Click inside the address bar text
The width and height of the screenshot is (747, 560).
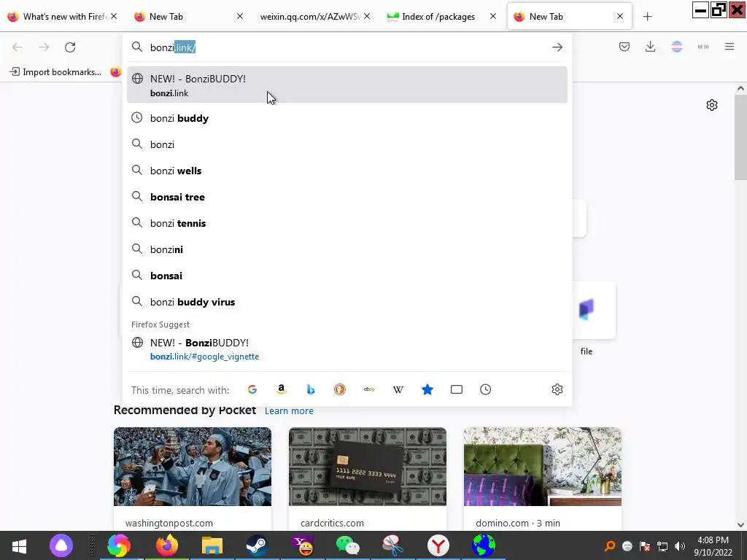(172, 47)
